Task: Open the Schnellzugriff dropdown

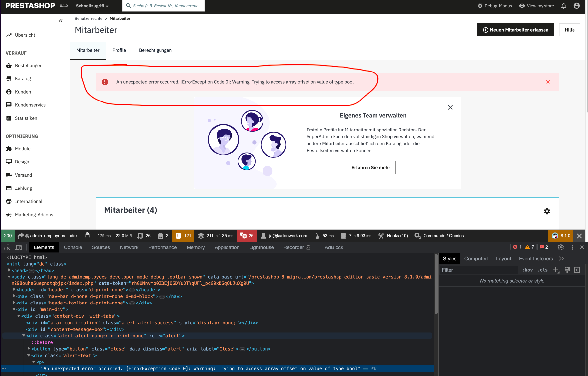Action: pyautogui.click(x=92, y=6)
